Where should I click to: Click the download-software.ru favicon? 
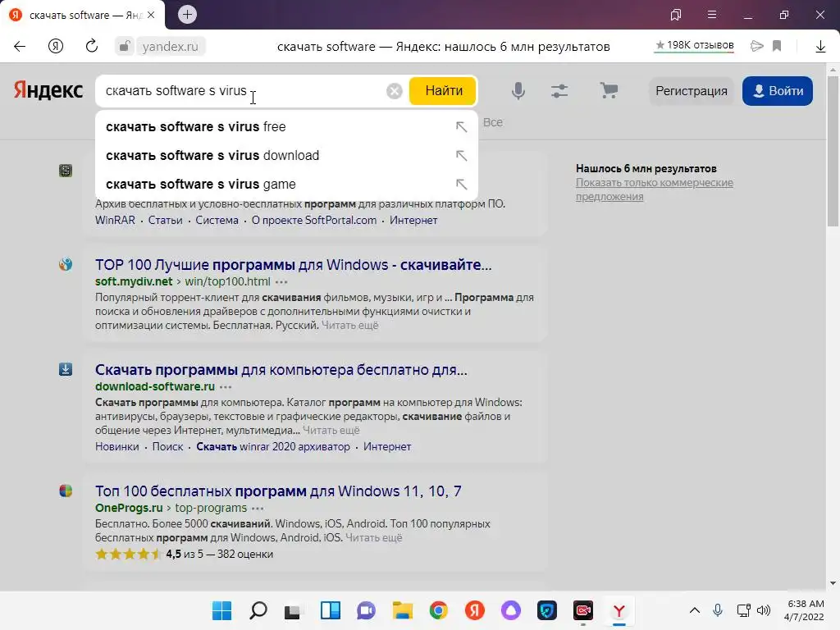click(x=66, y=369)
